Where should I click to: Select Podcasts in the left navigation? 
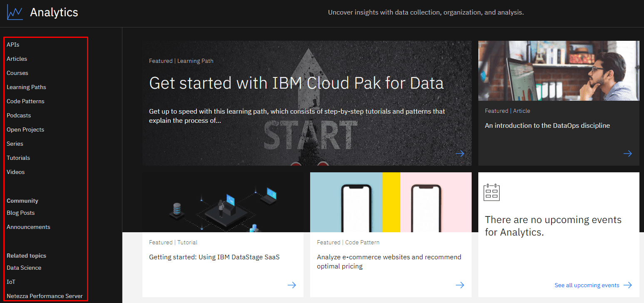click(19, 115)
